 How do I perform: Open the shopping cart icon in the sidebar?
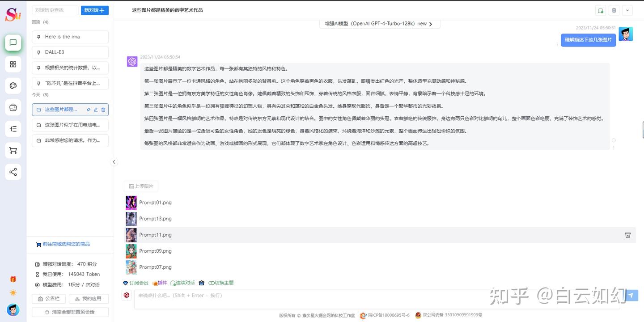13,150
